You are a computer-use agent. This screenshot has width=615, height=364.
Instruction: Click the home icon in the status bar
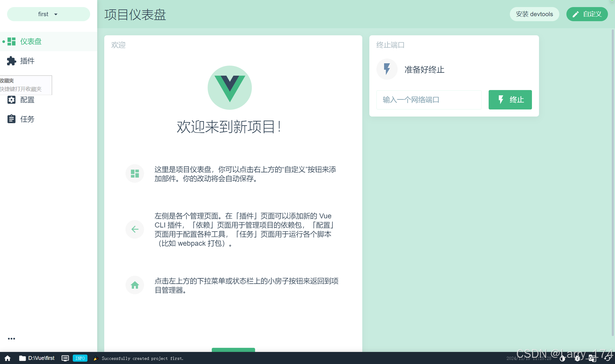point(7,358)
